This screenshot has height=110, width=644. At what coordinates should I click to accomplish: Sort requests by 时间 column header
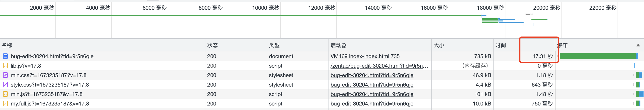tap(500, 45)
